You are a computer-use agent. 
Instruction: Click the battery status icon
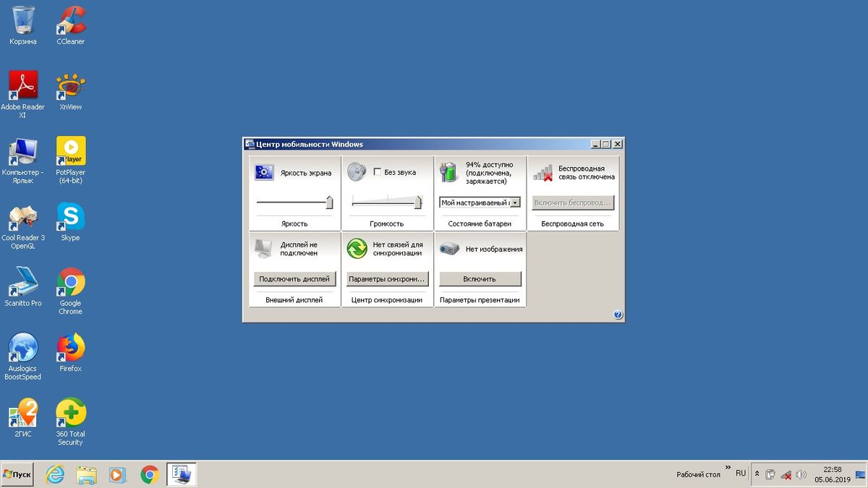click(x=449, y=173)
